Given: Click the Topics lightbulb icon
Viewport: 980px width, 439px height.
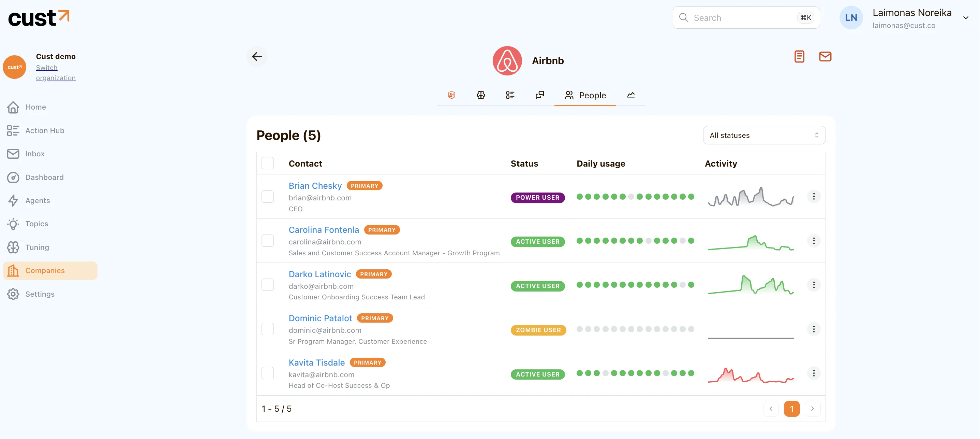Looking at the screenshot, I should point(13,224).
